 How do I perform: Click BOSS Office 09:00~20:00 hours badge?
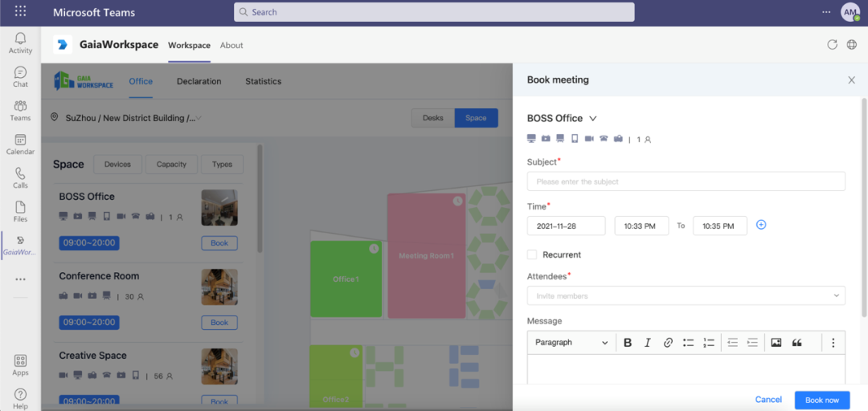tap(89, 243)
